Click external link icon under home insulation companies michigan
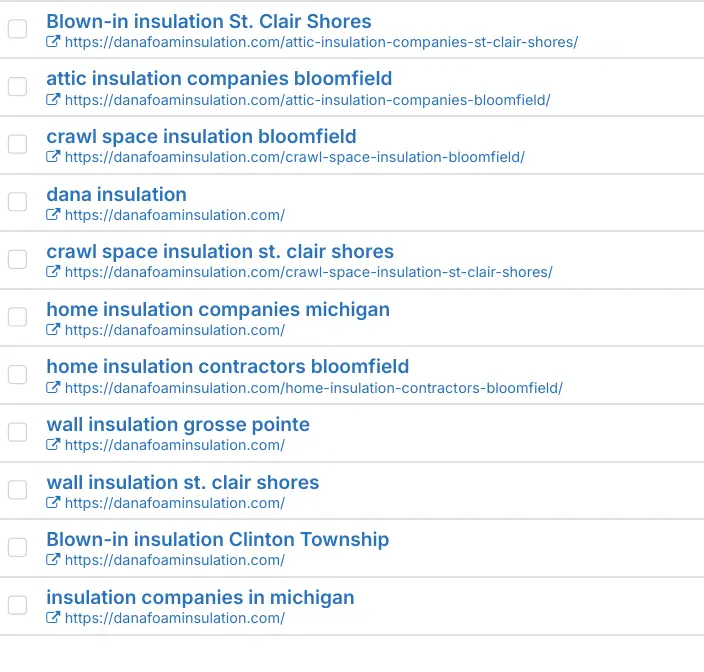Image resolution: width=704 pixels, height=672 pixels. pyautogui.click(x=53, y=330)
